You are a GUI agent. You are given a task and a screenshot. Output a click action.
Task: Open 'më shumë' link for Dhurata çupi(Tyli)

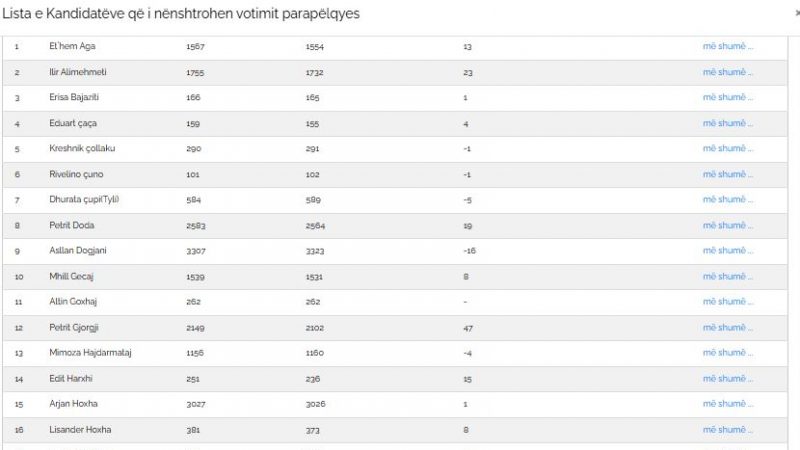[728, 199]
